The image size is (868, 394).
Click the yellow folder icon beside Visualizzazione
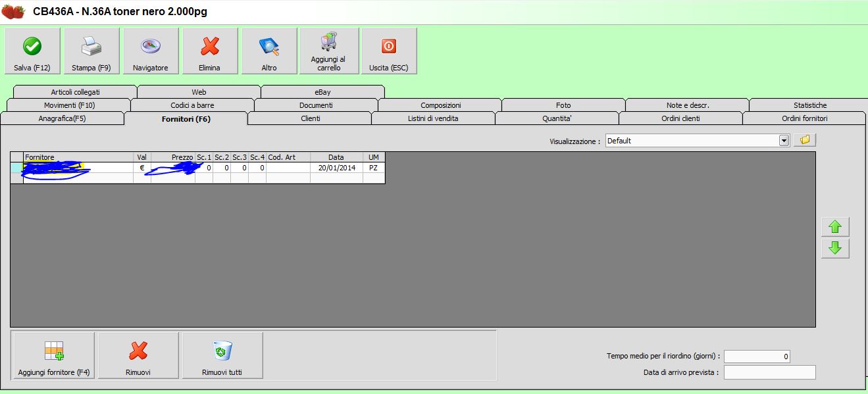(804, 140)
